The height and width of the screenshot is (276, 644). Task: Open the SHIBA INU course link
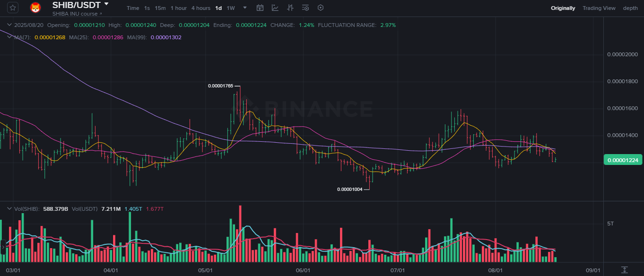tap(77, 14)
